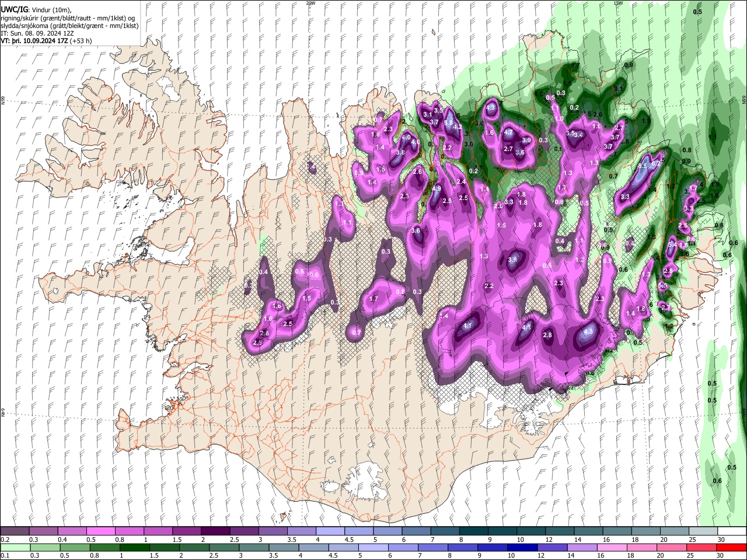Click the deep navy blue swatch in the lower legend row

point(521,547)
